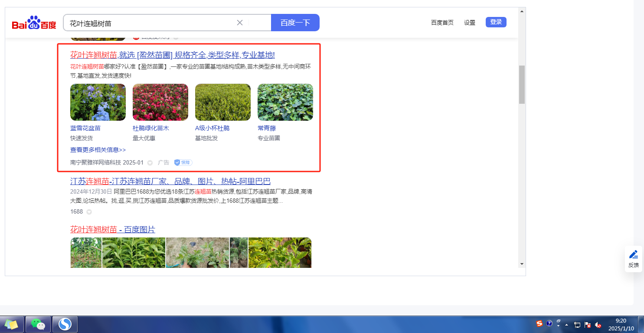The height and width of the screenshot is (333, 644).
Task: Expand dropdown next to 南宁聚雅祥网络科技 2025-01
Action: [150, 163]
